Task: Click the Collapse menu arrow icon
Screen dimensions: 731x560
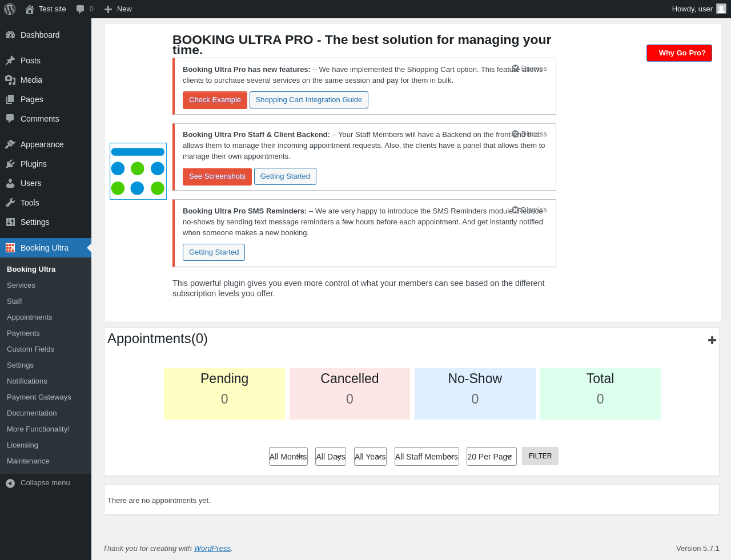Action: pos(10,484)
